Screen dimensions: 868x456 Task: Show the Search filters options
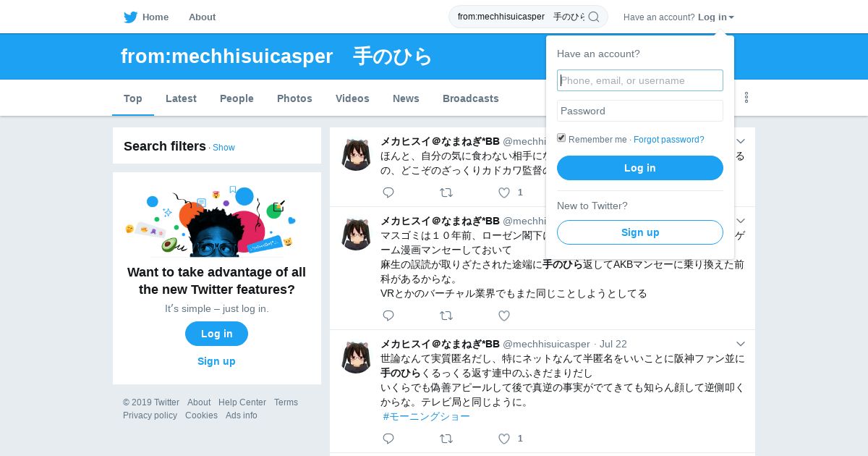224,148
